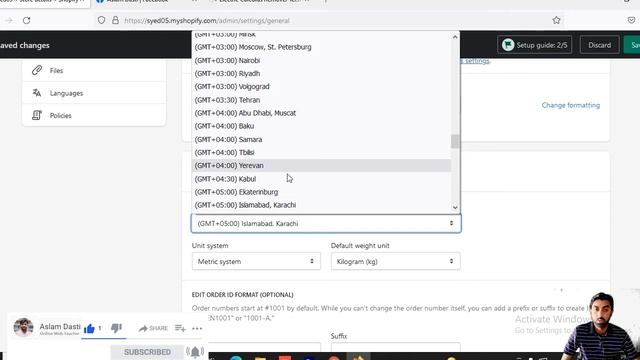640x360 pixels.
Task: Click the Aslam Dasti channel name
Action: [x=60, y=327]
